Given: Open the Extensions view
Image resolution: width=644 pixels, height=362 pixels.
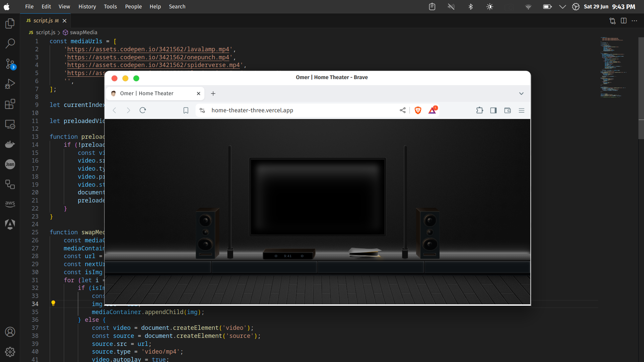Looking at the screenshot, I should (10, 104).
